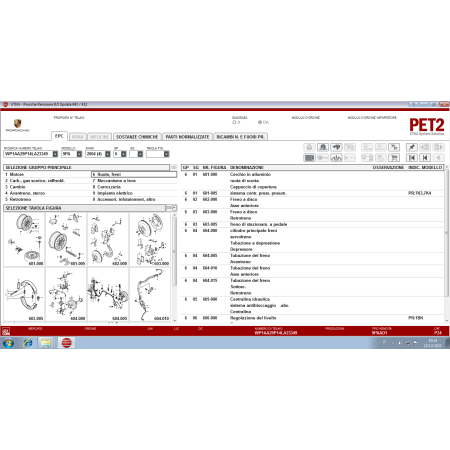Go to previous record with bar-arrow icon

point(425,158)
